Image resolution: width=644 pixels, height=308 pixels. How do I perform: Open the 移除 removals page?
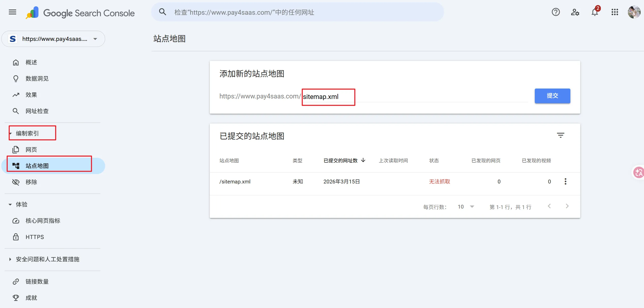click(x=31, y=182)
